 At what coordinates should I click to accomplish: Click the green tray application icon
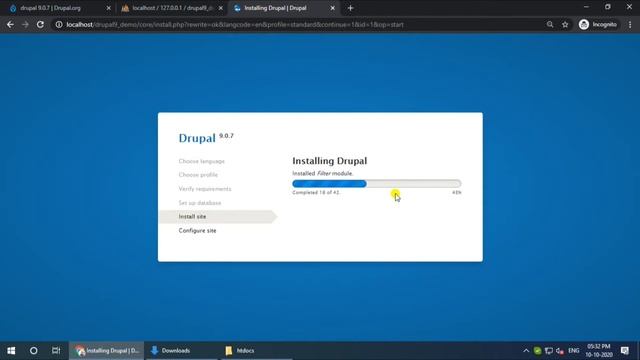538,351
